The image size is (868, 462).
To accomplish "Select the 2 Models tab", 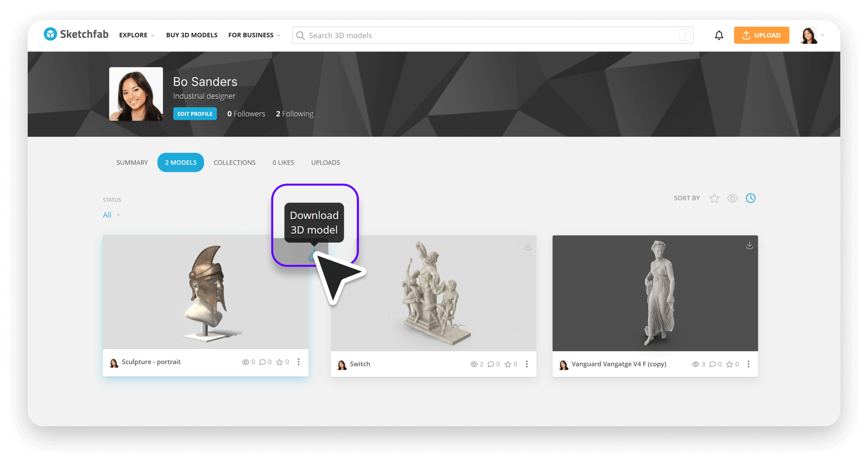I will click(181, 163).
